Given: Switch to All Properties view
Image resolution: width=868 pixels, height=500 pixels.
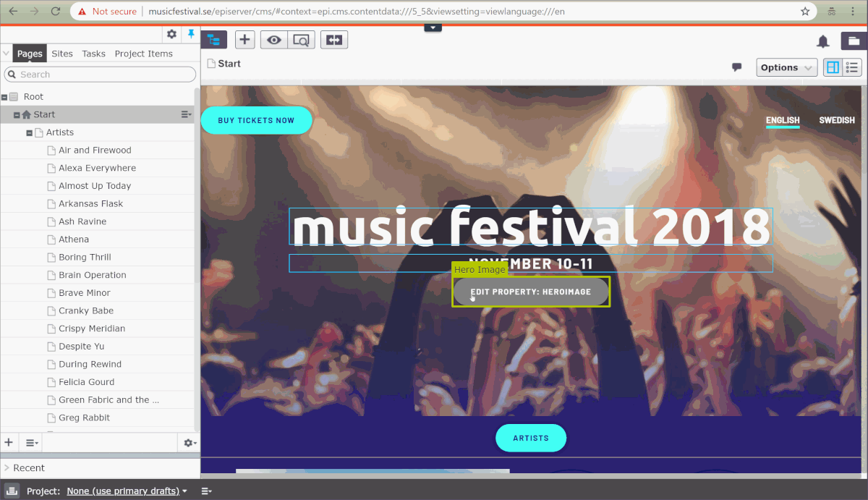Looking at the screenshot, I should 852,67.
